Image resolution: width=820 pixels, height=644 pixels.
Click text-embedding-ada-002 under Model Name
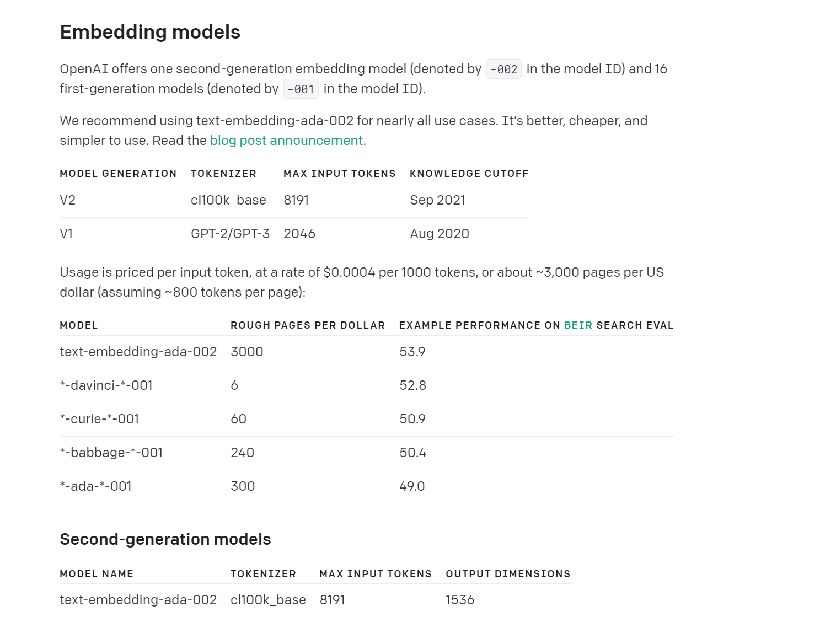138,600
